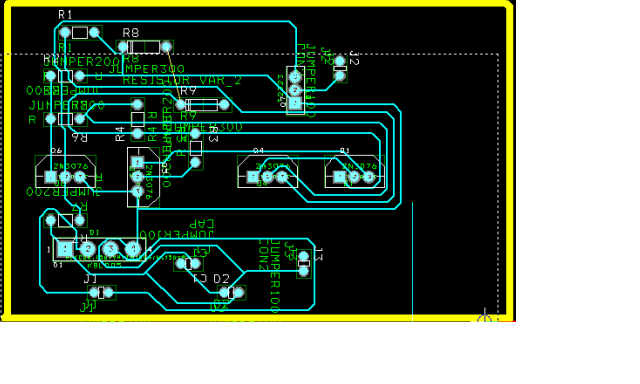Click the left pad of resistor R1
The height and width of the screenshot is (384, 640).
[65, 32]
